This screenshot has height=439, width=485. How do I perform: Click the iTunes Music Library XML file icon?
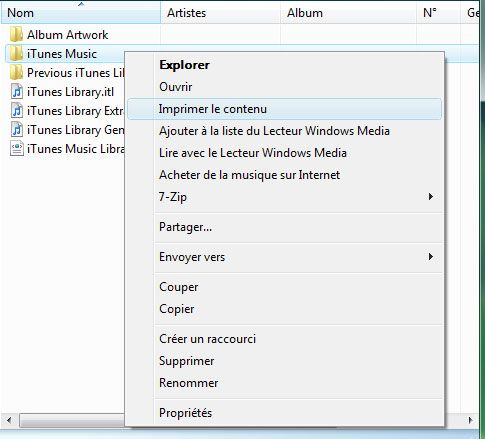point(17,149)
